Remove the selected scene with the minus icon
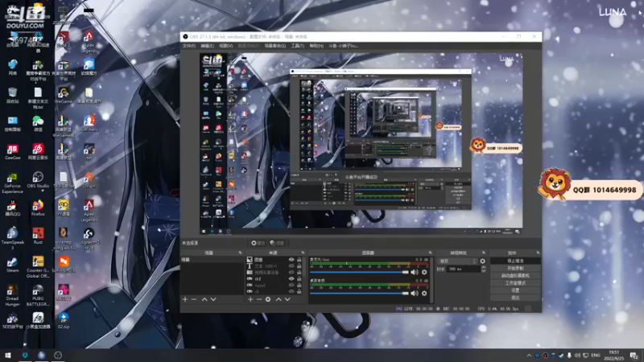Viewport: 644px width, 362px height. click(x=194, y=299)
